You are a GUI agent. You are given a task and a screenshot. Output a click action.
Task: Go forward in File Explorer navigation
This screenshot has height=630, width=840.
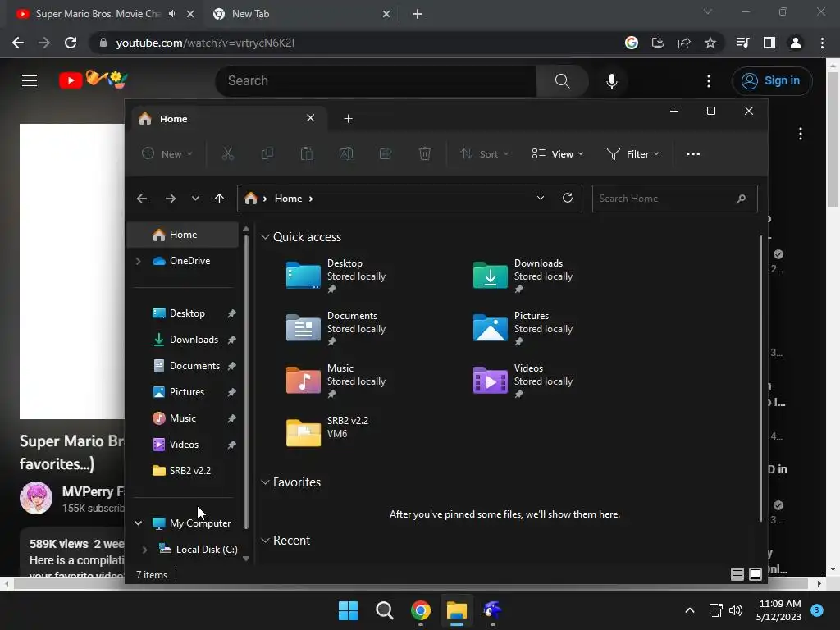[171, 199]
